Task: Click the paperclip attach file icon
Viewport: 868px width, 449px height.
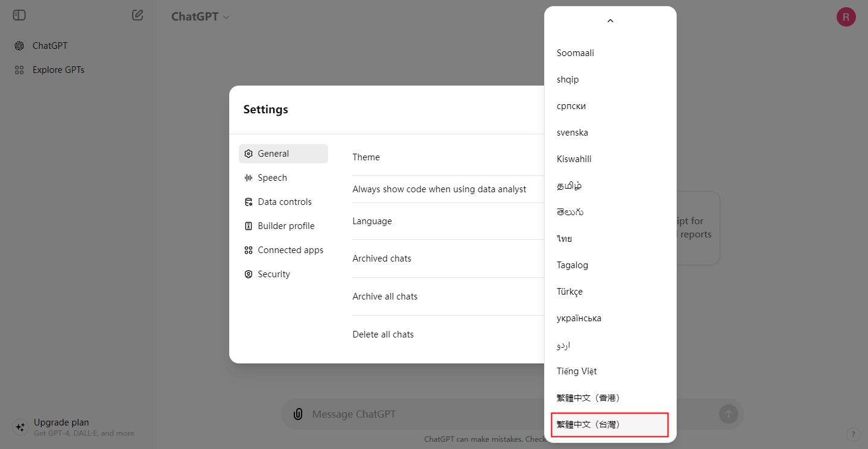Action: [x=297, y=414]
